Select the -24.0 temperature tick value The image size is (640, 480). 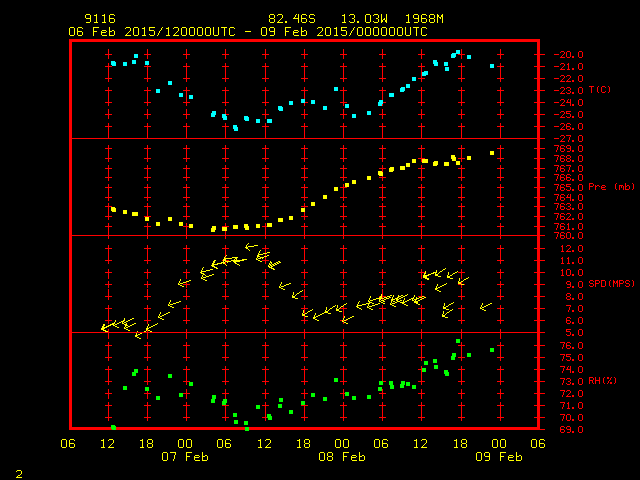pos(568,103)
